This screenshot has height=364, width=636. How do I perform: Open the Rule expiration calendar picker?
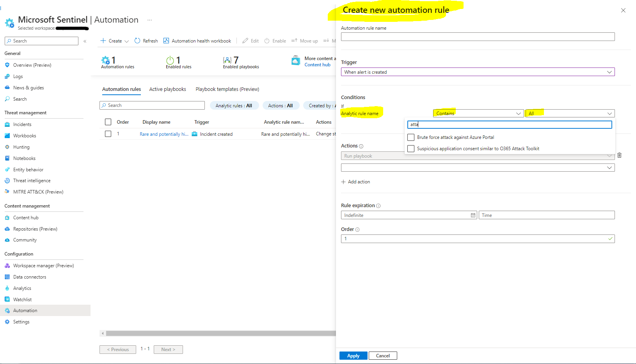pyautogui.click(x=473, y=215)
